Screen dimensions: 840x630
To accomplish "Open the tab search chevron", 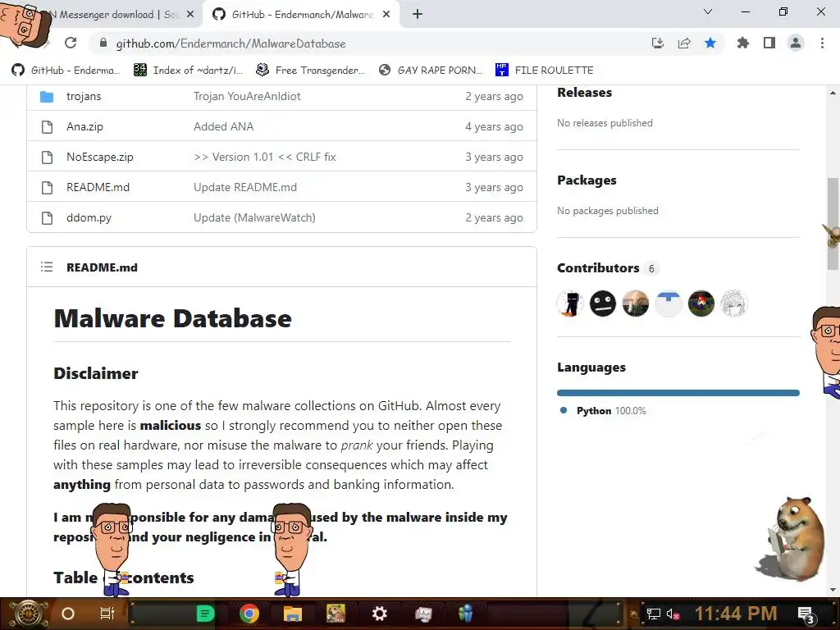I will tap(708, 11).
